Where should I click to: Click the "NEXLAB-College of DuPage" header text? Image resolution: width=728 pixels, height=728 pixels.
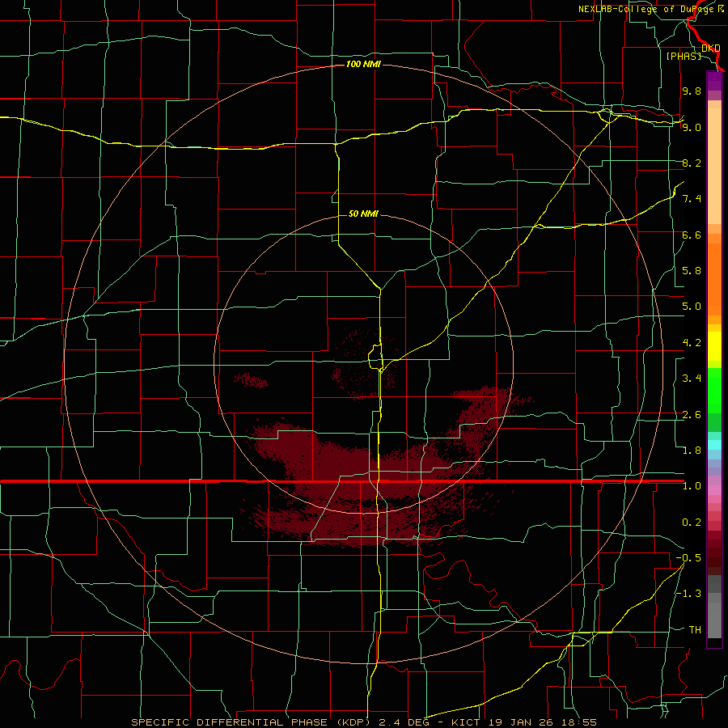(x=648, y=9)
